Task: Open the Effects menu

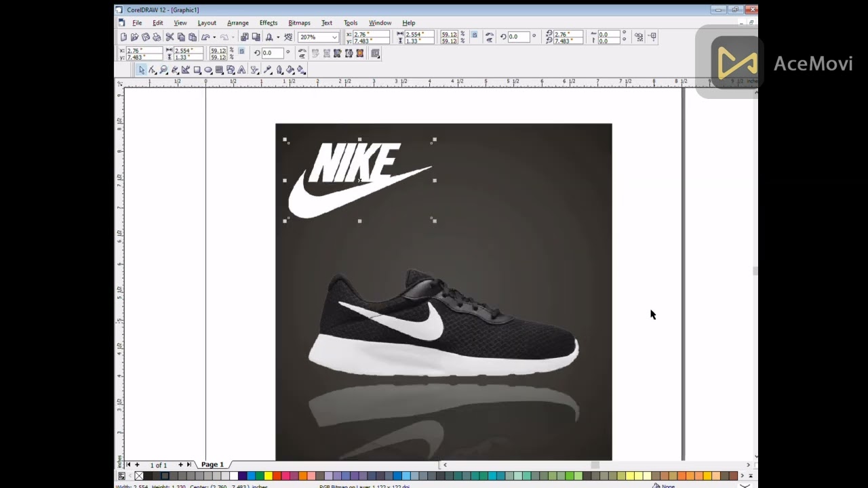Action: click(x=269, y=22)
